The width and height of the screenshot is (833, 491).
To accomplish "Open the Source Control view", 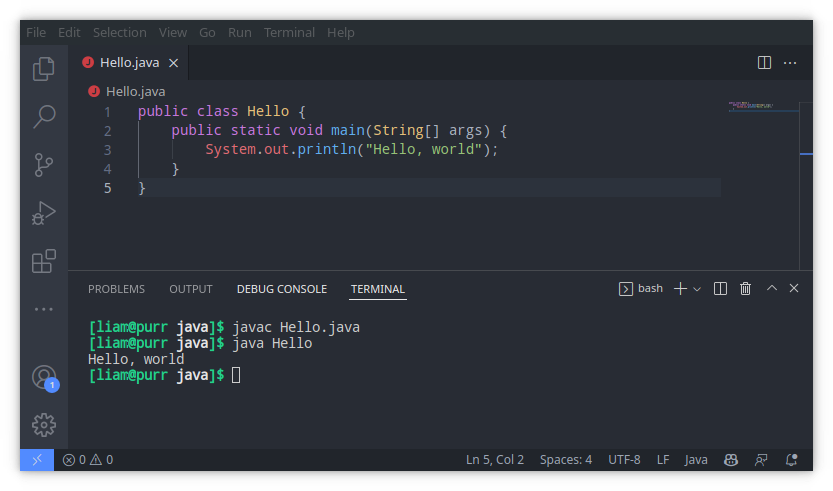I will click(44, 164).
